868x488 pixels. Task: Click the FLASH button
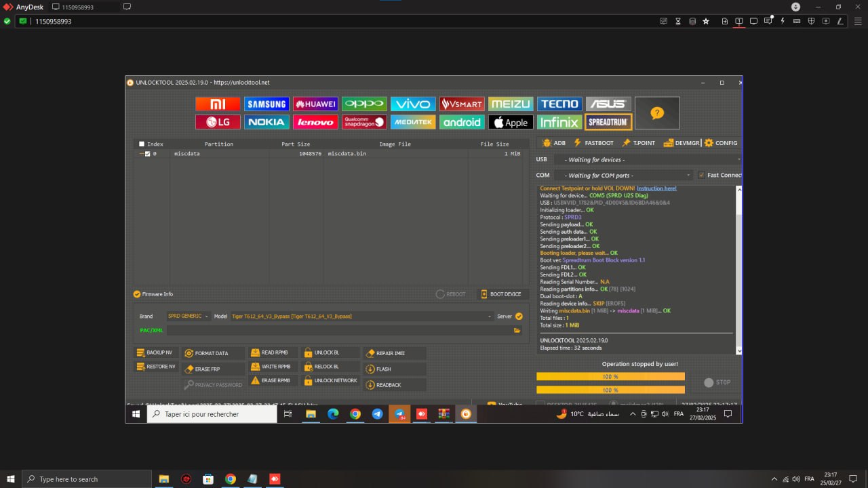pyautogui.click(x=395, y=369)
